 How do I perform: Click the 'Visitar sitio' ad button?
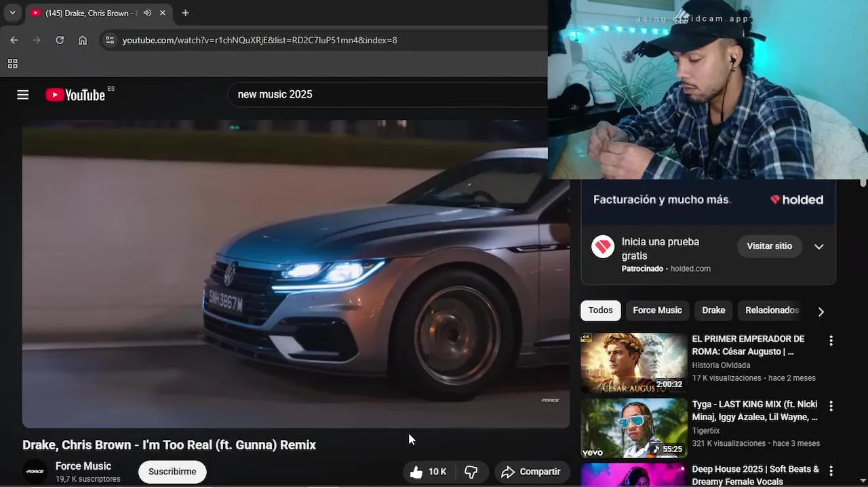(769, 246)
